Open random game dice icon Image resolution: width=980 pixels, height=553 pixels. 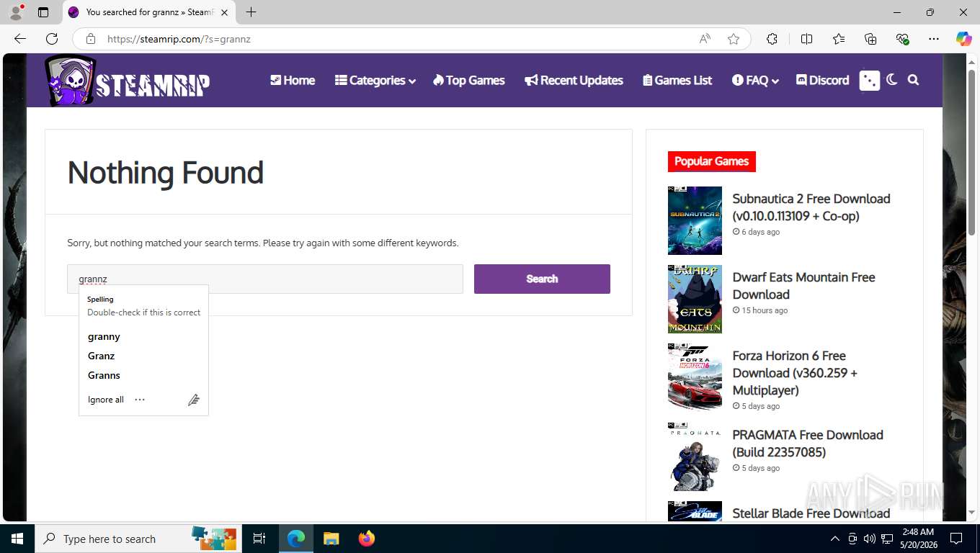[x=870, y=80]
